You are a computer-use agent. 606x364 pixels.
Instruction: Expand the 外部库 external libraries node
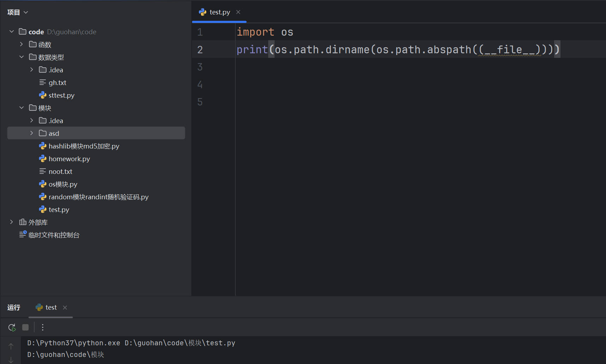12,222
